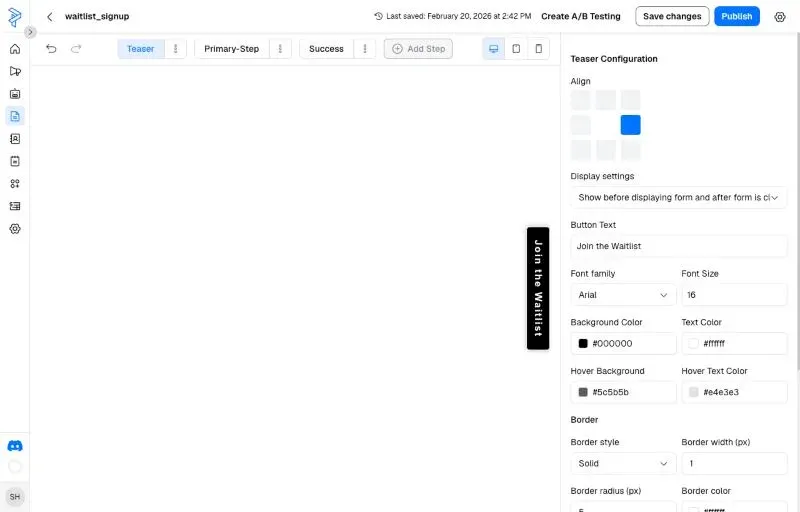Open the Success step options menu
Viewport: 800px width, 512px height.
(365, 49)
